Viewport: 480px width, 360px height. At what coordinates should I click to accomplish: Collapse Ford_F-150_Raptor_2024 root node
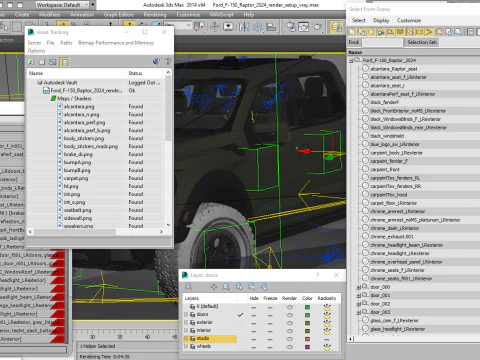click(351, 61)
